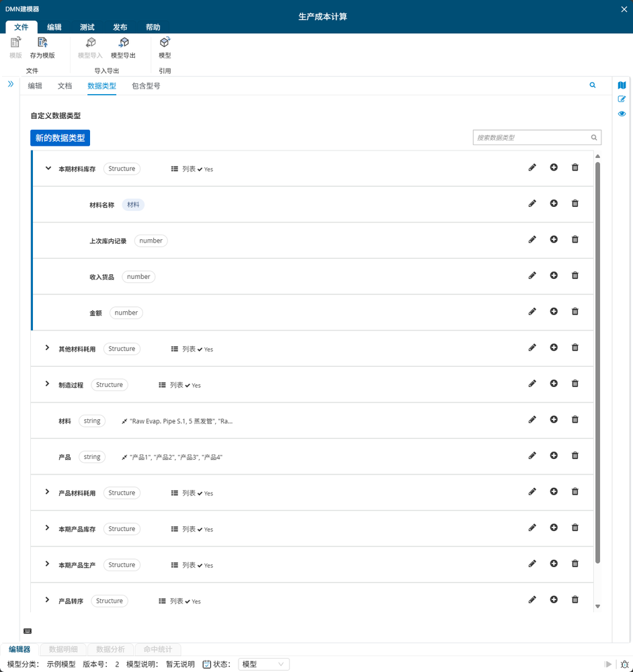
Task: Toggle the eye visibility icon in sidebar
Action: [622, 114]
